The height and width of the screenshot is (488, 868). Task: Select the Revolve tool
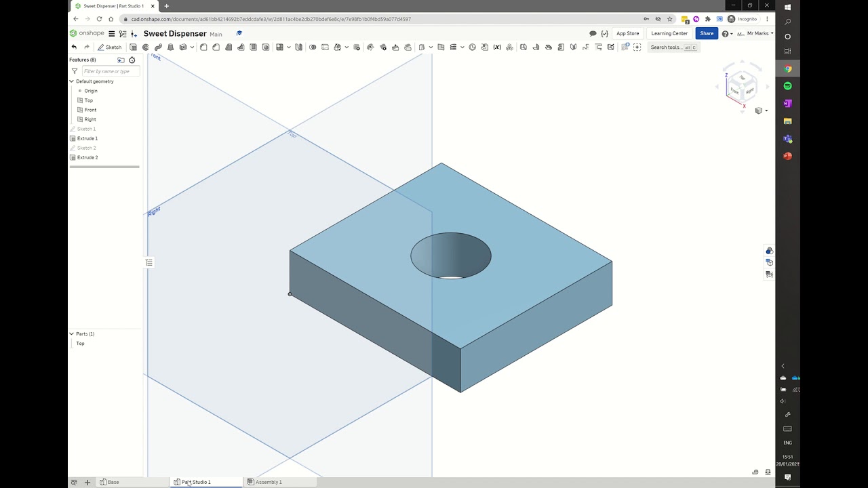pos(145,47)
